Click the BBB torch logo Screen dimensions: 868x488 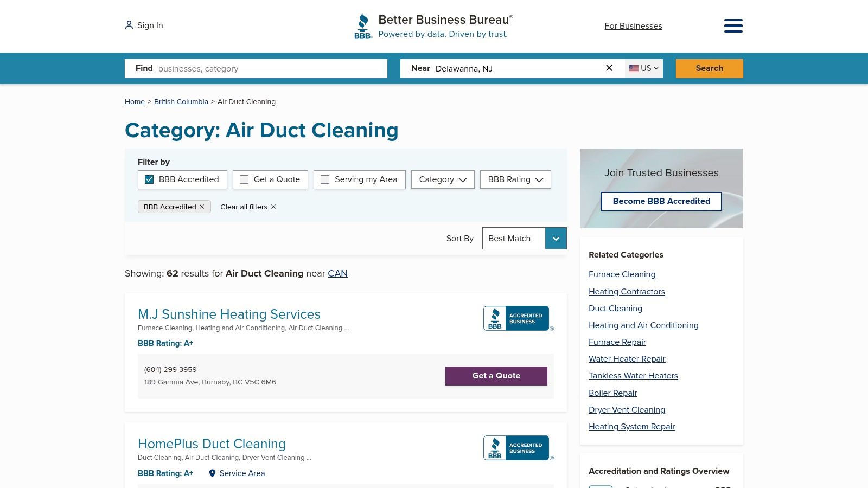pos(363,25)
